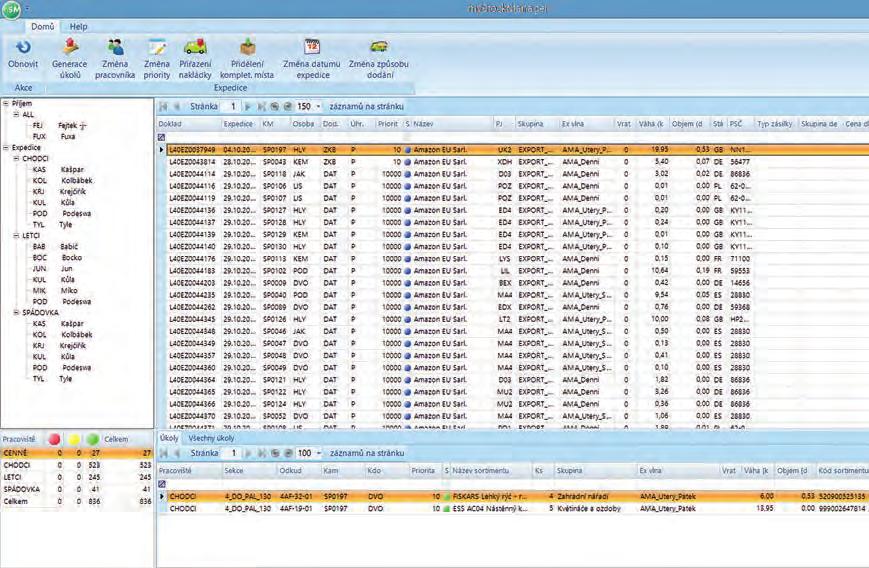Screen dimensions: 869x568
Task: Open records per page dropdown showing 100
Action: (319, 453)
